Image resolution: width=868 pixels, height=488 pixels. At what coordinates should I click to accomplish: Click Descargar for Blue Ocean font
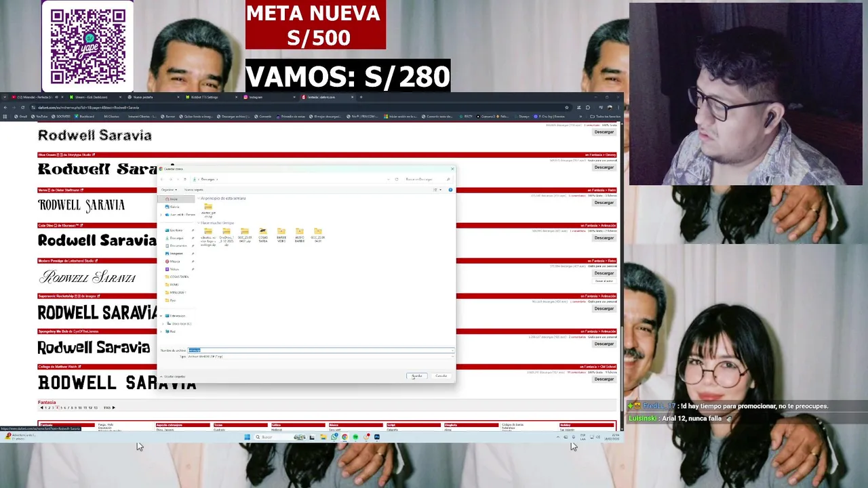click(x=604, y=167)
